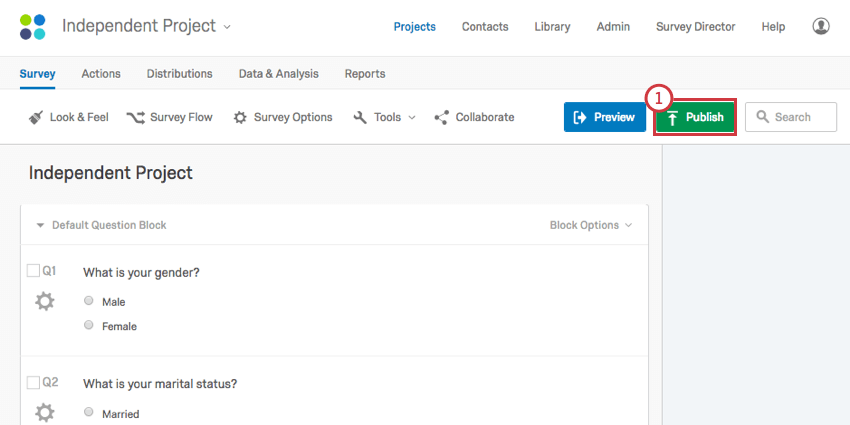Select the Female radio option

pos(89,326)
